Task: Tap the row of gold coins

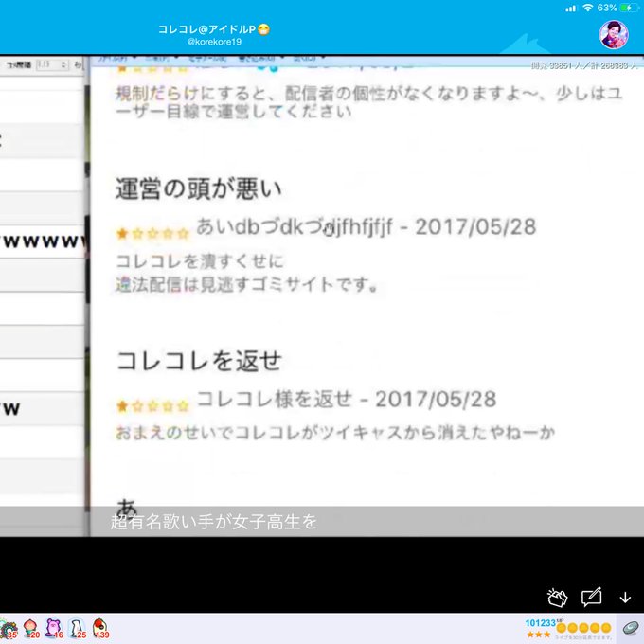Action: 583,628
